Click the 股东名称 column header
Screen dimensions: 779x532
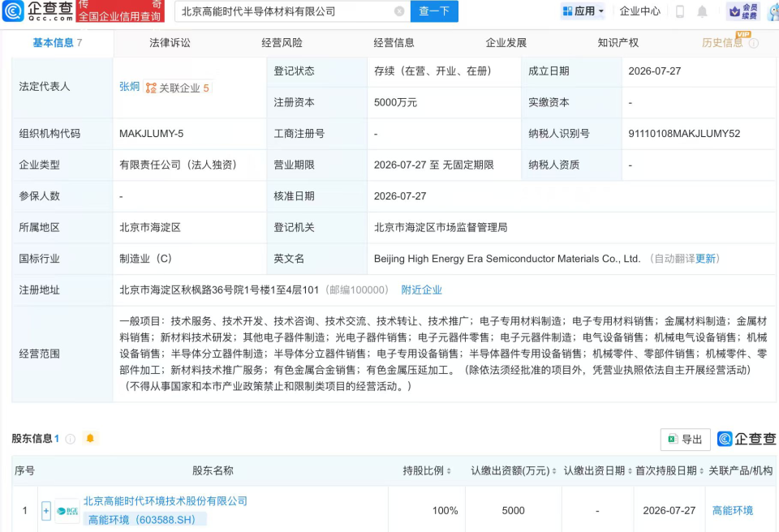213,470
